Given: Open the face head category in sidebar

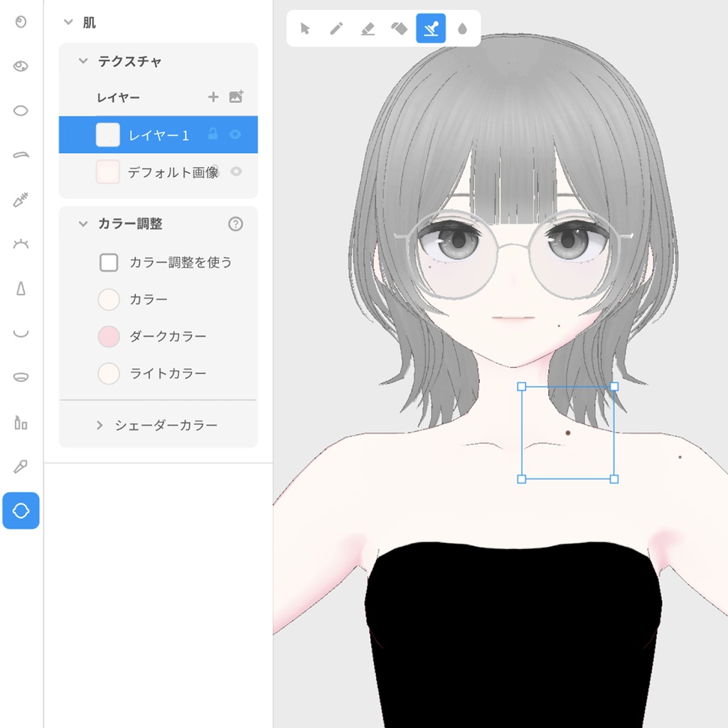Looking at the screenshot, I should click(21, 22).
